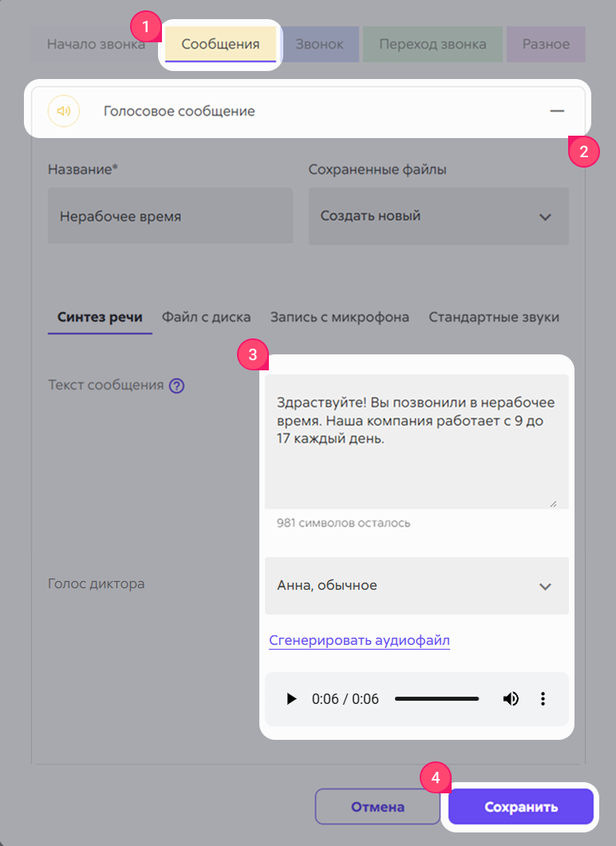
Task: Open audio player three-dot options menu
Action: point(543,698)
